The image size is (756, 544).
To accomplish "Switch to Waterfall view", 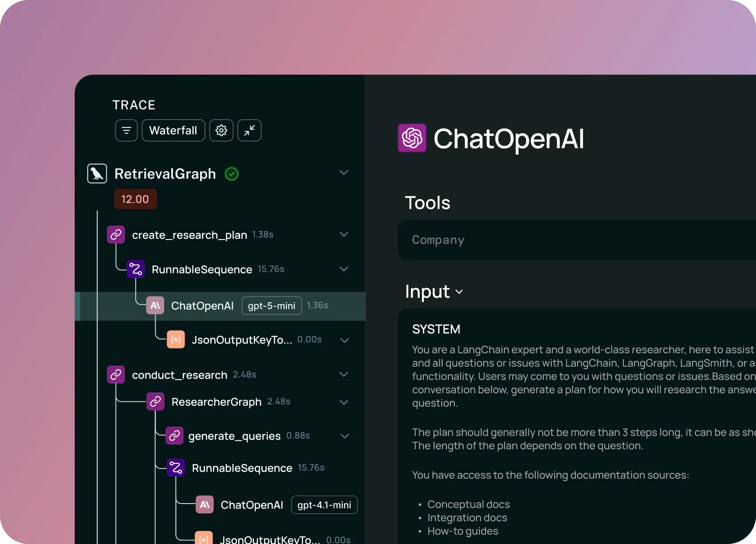I will point(173,131).
